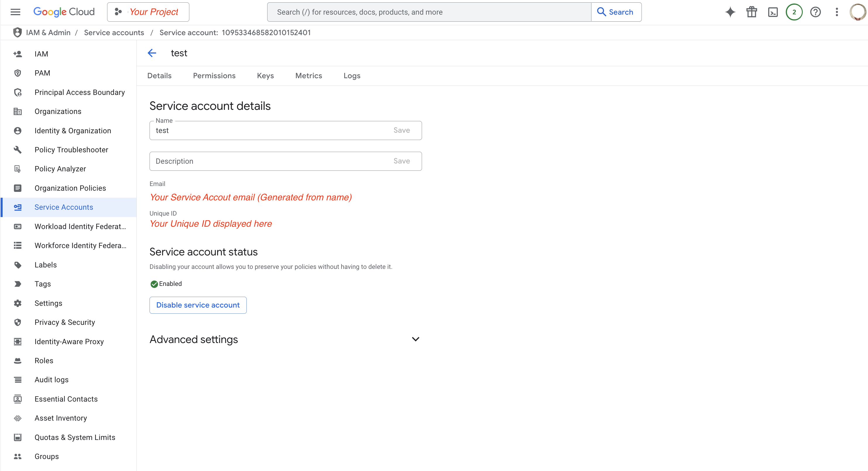This screenshot has width=868, height=471.
Task: Click the Asset Inventory diamond icon
Action: [x=18, y=418]
